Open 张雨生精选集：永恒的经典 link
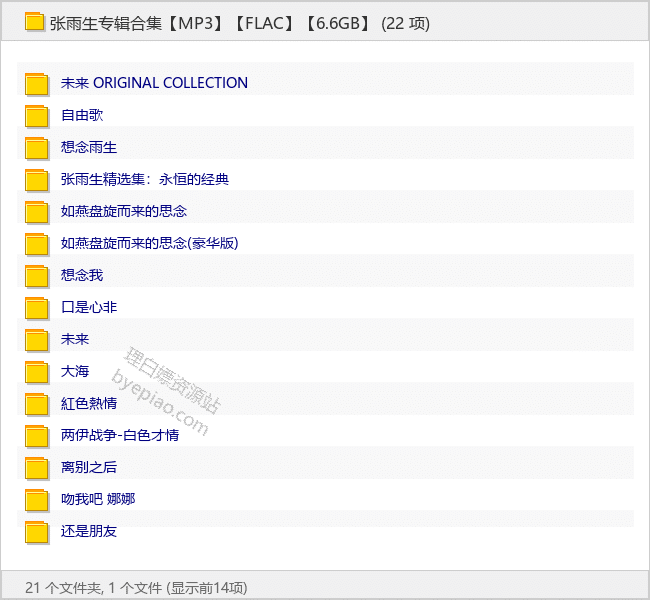650x600 pixels. click(x=145, y=179)
